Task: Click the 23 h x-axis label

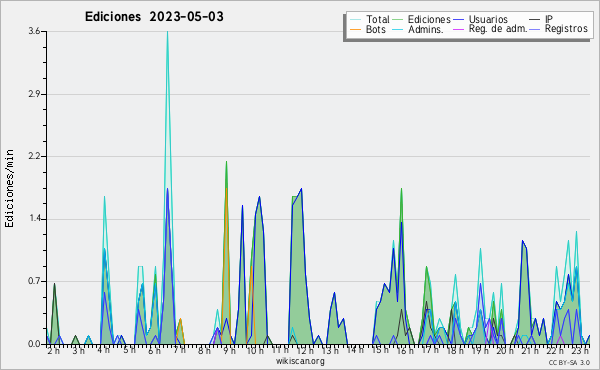Action: point(581,350)
